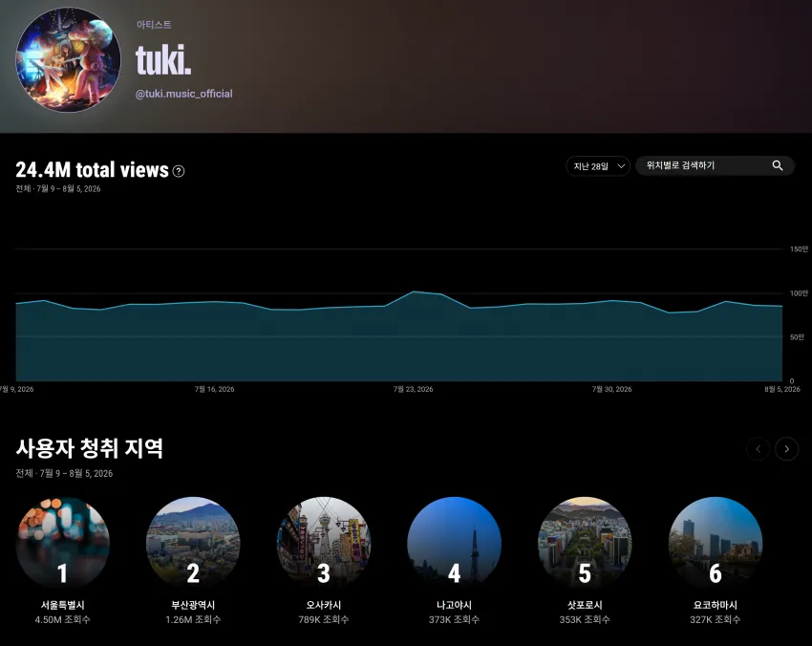The height and width of the screenshot is (646, 812).
Task: Focus the 위치별로 검색하기 search field
Action: point(715,165)
